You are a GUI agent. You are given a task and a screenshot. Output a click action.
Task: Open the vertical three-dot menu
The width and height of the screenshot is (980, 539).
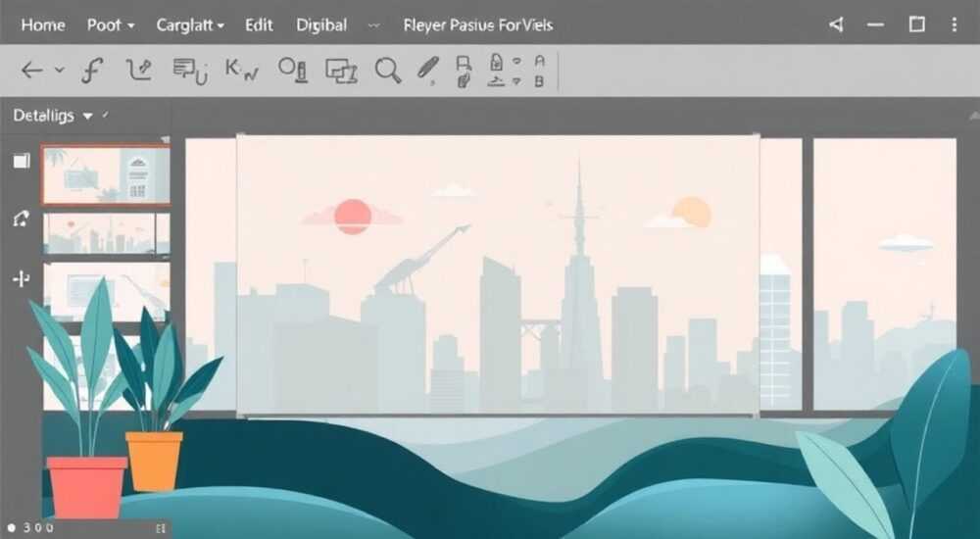coord(954,24)
